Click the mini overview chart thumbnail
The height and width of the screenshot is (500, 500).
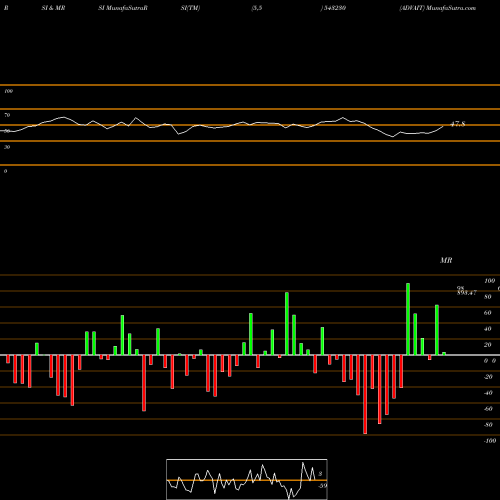247,479
